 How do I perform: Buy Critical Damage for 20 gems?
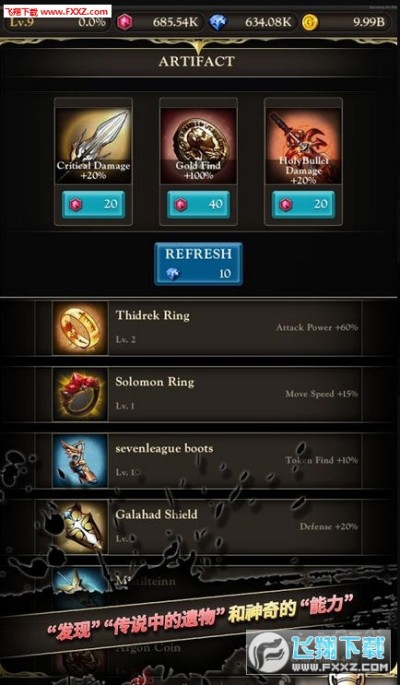coord(93,204)
